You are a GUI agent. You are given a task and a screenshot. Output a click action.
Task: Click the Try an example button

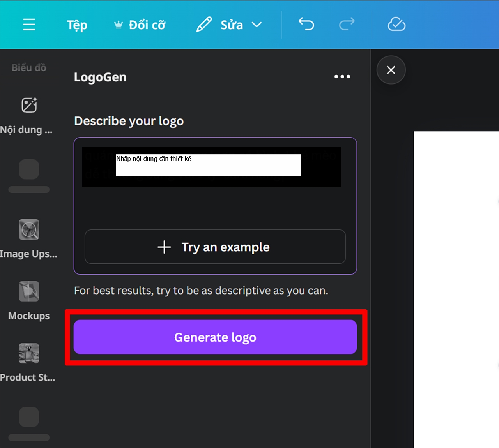point(215,247)
